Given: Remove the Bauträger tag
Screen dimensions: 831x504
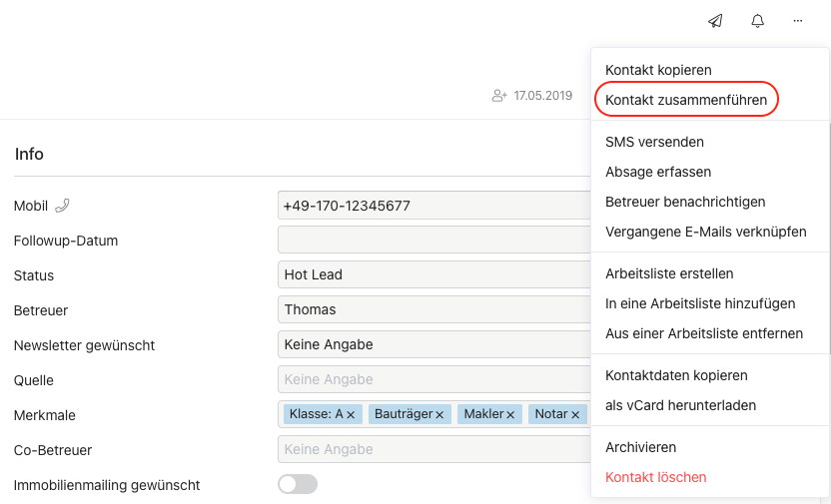Looking at the screenshot, I should pyautogui.click(x=439, y=415).
